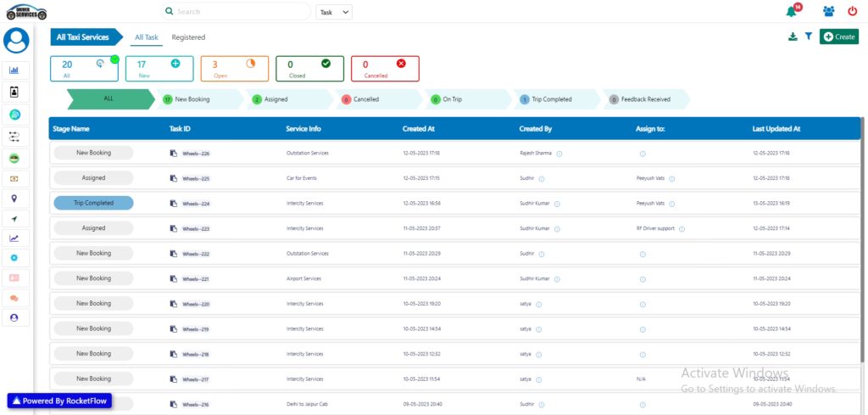Open the bar chart dashboard in sidebar
The image size is (868, 415).
click(x=14, y=70)
